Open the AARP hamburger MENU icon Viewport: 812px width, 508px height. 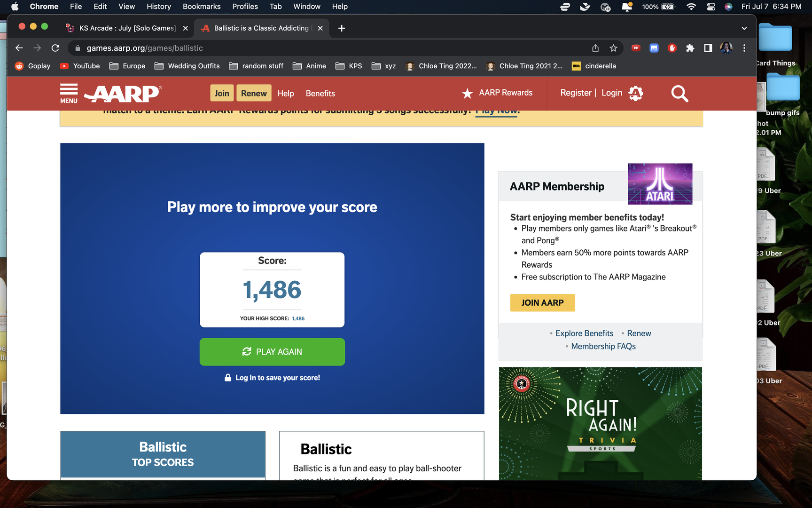[x=69, y=93]
